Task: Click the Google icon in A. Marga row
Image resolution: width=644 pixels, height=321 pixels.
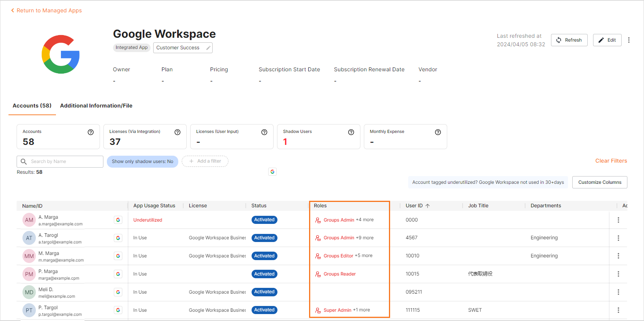Action: click(118, 220)
